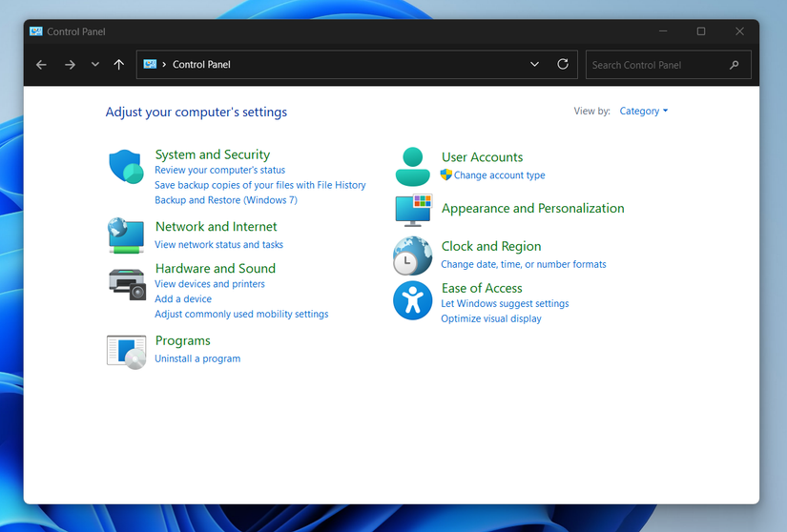Click the Change account type link
The image size is (787, 532).
point(500,175)
